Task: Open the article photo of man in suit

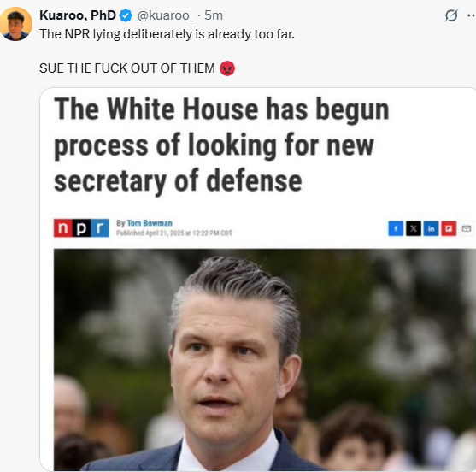Action: click(x=265, y=360)
